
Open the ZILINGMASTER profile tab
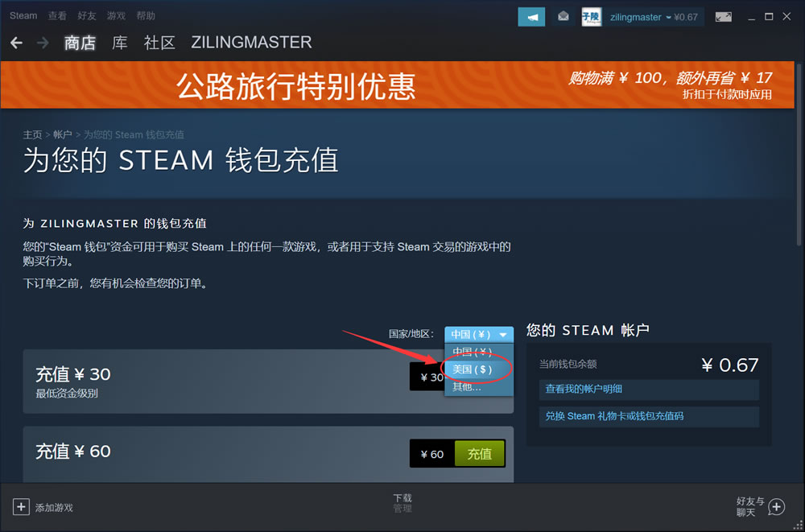tap(251, 42)
